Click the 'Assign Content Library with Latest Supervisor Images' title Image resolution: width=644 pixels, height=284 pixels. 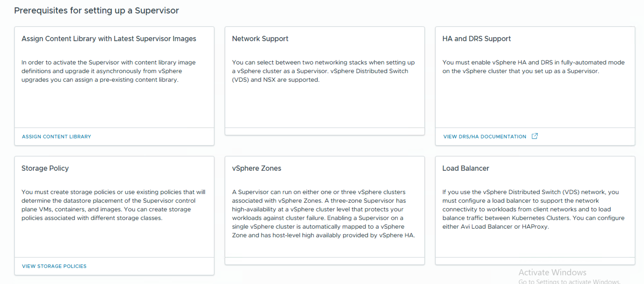[109, 39]
